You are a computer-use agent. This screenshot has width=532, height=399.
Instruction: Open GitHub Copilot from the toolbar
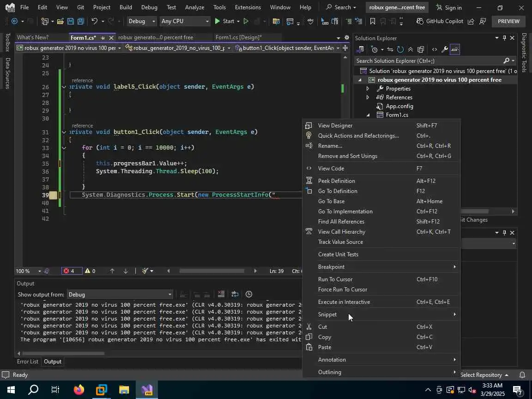click(439, 21)
